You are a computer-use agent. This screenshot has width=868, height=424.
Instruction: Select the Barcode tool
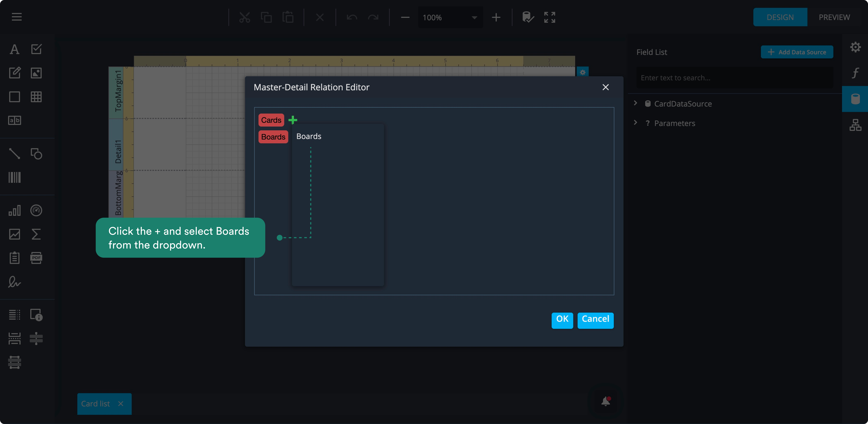pyautogui.click(x=14, y=177)
